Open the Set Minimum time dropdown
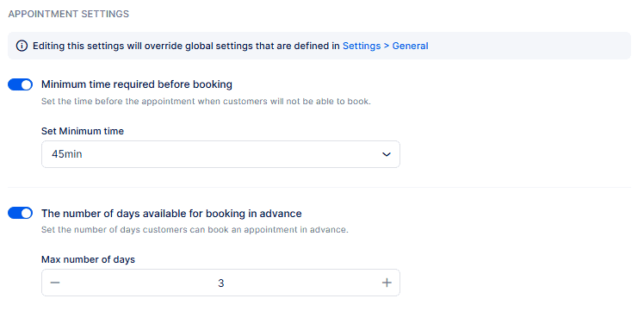This screenshot has height=311, width=644. coord(220,154)
